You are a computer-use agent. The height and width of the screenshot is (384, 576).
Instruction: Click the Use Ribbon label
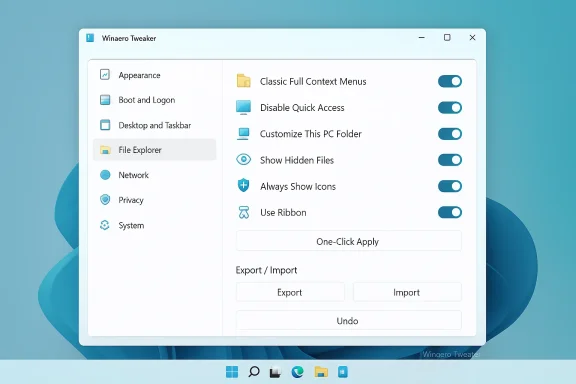(x=283, y=212)
